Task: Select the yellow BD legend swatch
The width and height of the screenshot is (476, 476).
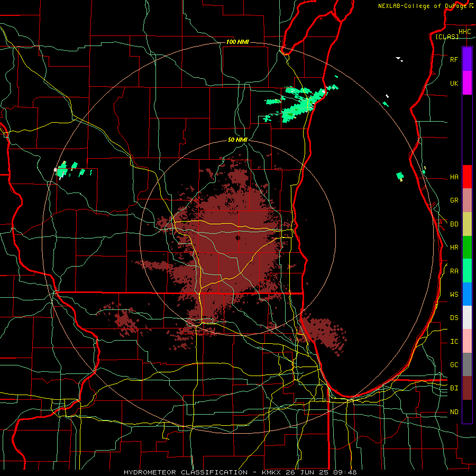Action: [x=467, y=224]
